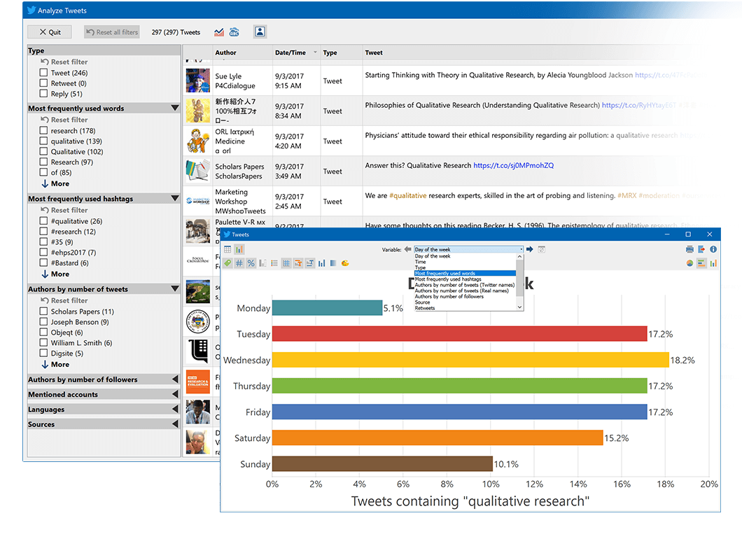Click the blue bar scale icon
This screenshot has width=742, height=560.
point(322,263)
